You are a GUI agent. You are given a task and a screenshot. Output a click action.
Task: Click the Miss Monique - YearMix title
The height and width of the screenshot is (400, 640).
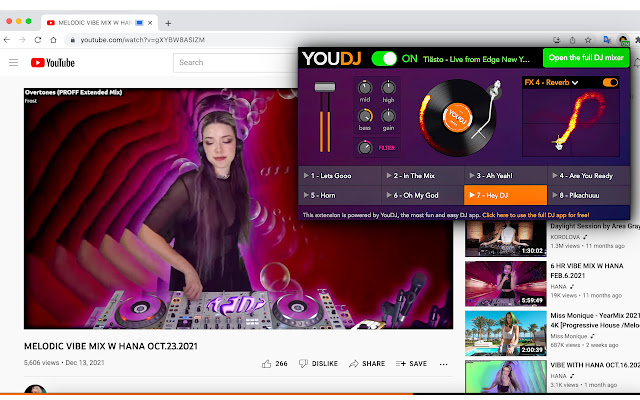click(595, 320)
